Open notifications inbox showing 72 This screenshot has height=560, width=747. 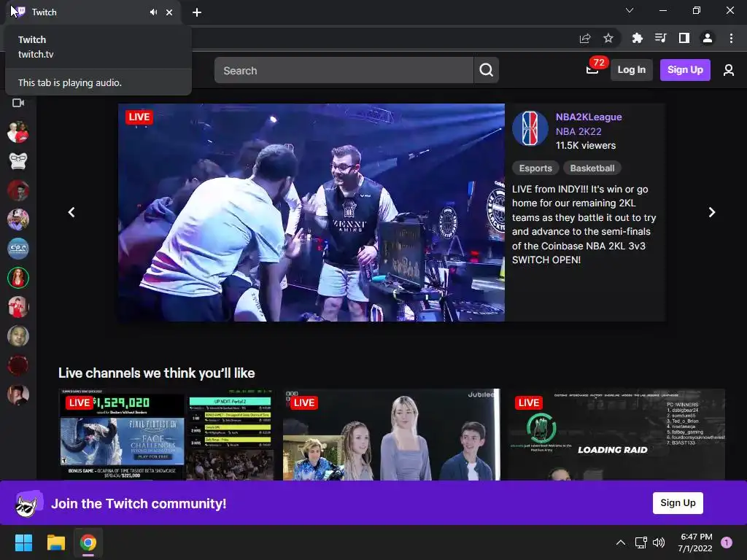(x=592, y=69)
